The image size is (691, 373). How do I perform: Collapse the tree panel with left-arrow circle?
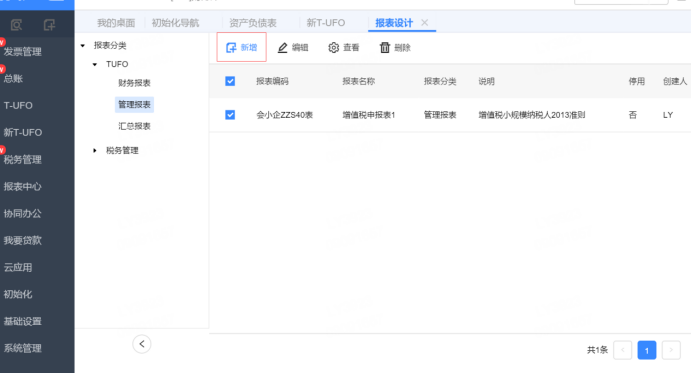coord(142,344)
